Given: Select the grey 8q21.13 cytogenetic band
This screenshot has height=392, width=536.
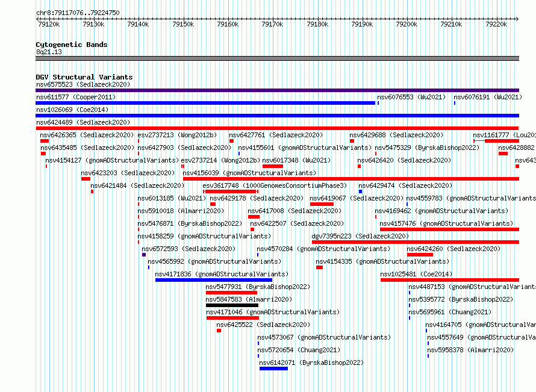Looking at the screenshot, I should (x=277, y=58).
